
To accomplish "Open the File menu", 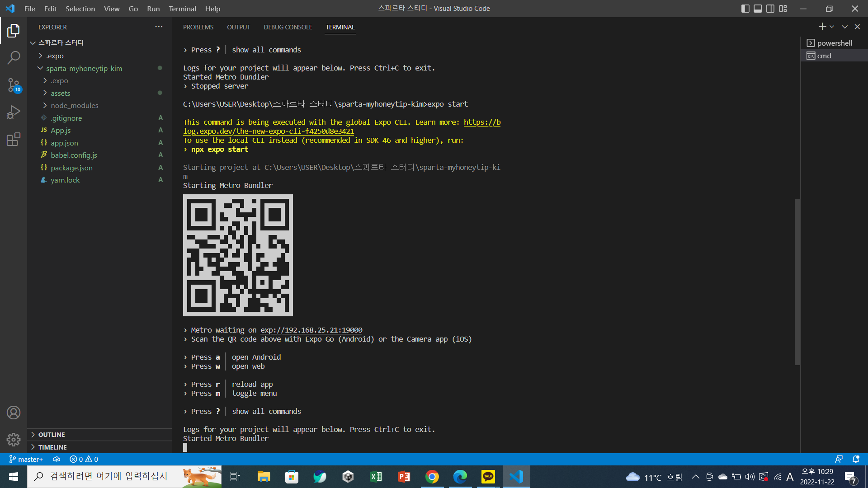I will pyautogui.click(x=30, y=9).
